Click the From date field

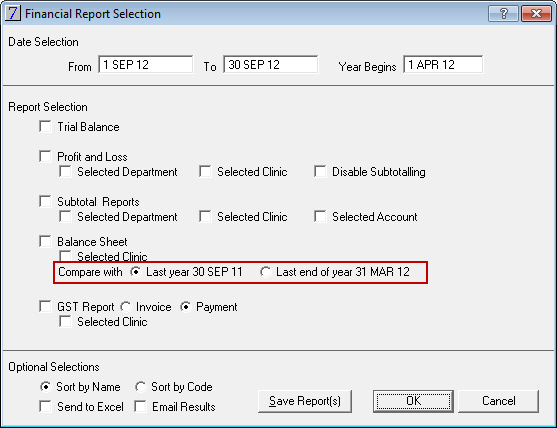146,64
